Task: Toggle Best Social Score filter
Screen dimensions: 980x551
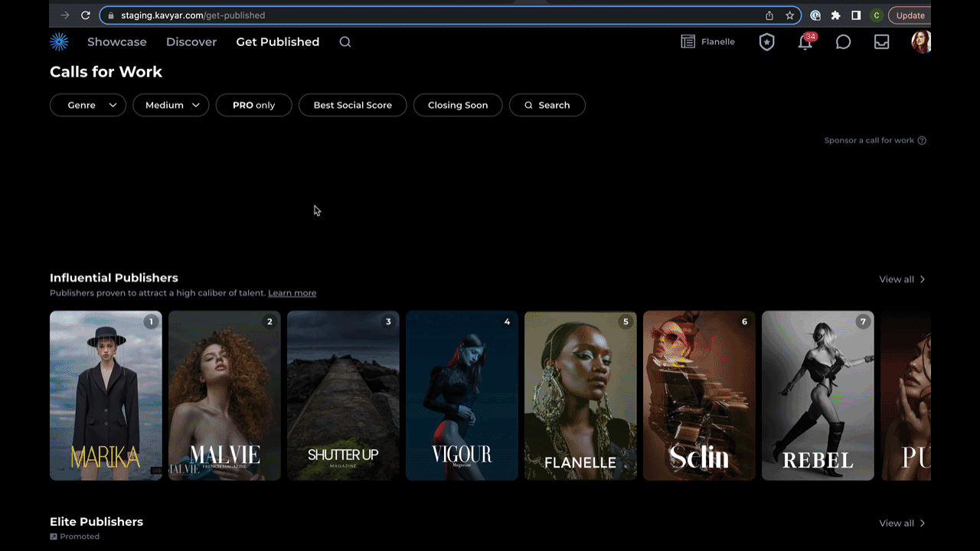Action: tap(353, 105)
